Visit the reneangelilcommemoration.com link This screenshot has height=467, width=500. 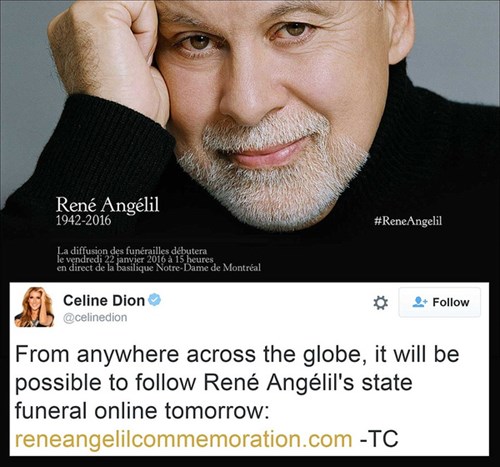pos(184,439)
